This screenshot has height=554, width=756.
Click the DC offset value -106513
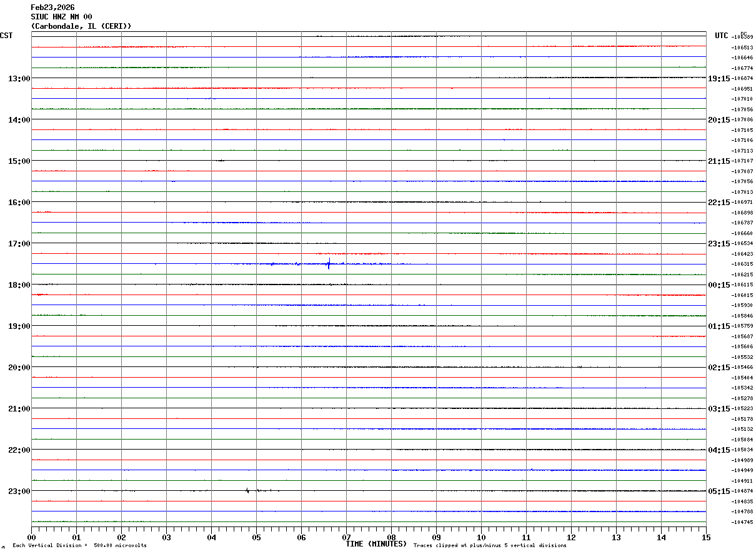pos(742,48)
